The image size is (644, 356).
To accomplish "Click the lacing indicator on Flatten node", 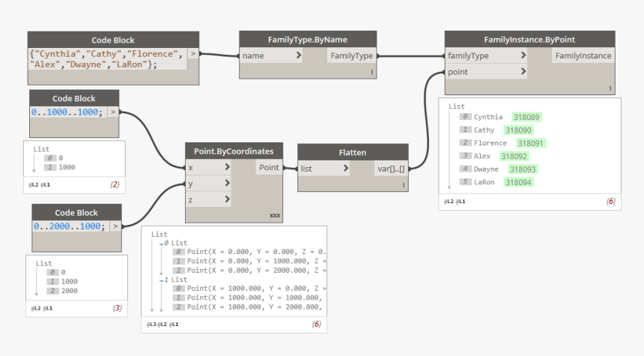I will 404,185.
